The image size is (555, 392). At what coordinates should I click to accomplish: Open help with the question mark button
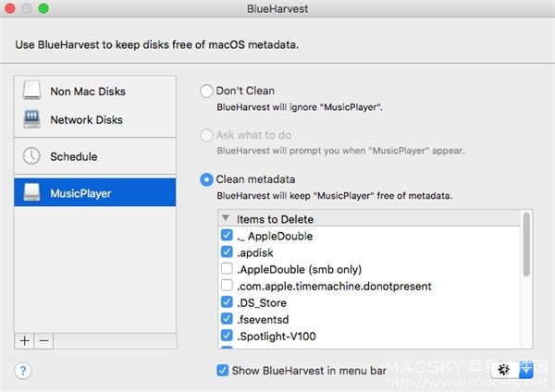coord(23,371)
